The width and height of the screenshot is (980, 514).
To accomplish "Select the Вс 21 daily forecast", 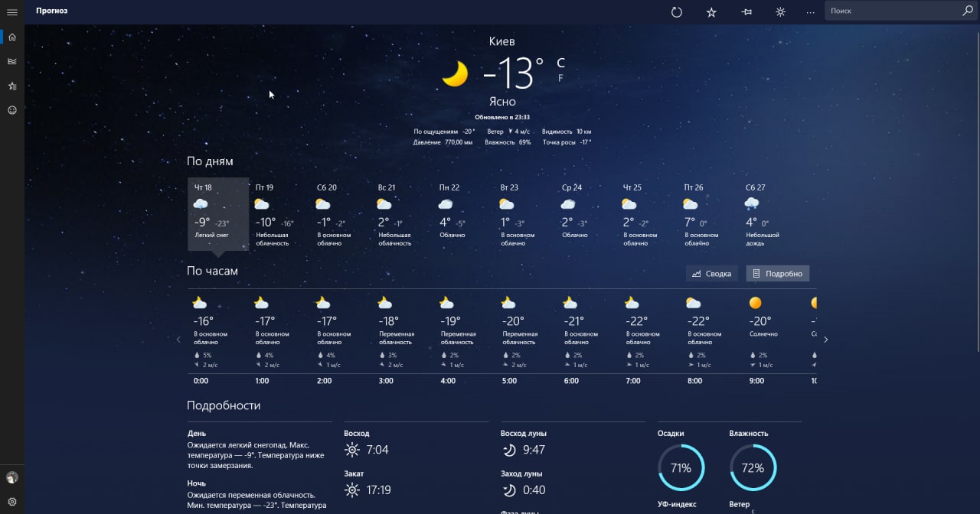I will (x=402, y=213).
